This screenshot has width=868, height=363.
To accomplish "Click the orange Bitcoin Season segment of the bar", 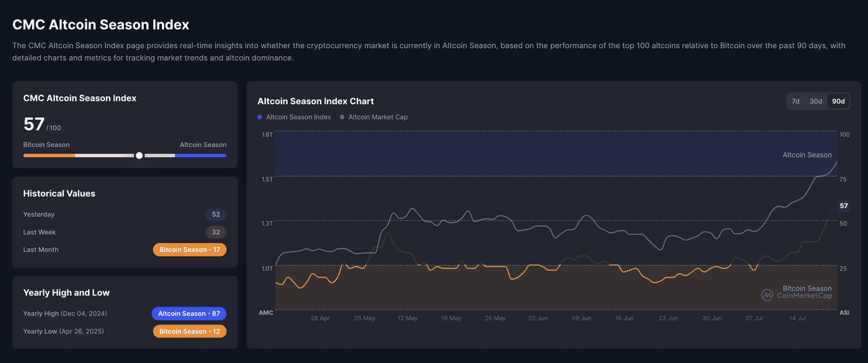I will click(x=49, y=156).
